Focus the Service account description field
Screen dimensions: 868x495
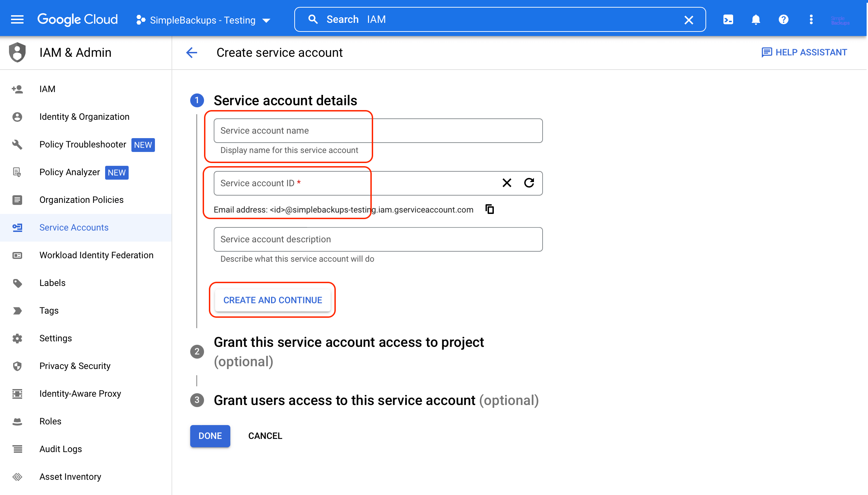tap(378, 239)
